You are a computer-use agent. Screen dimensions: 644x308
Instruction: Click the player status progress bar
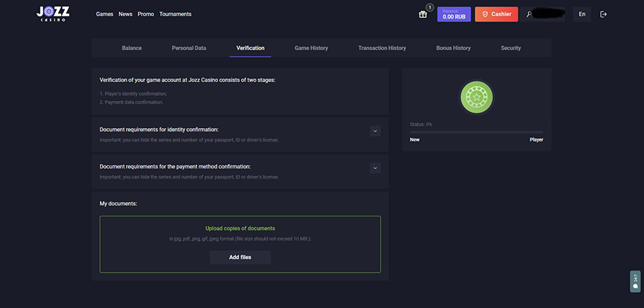[x=476, y=132]
